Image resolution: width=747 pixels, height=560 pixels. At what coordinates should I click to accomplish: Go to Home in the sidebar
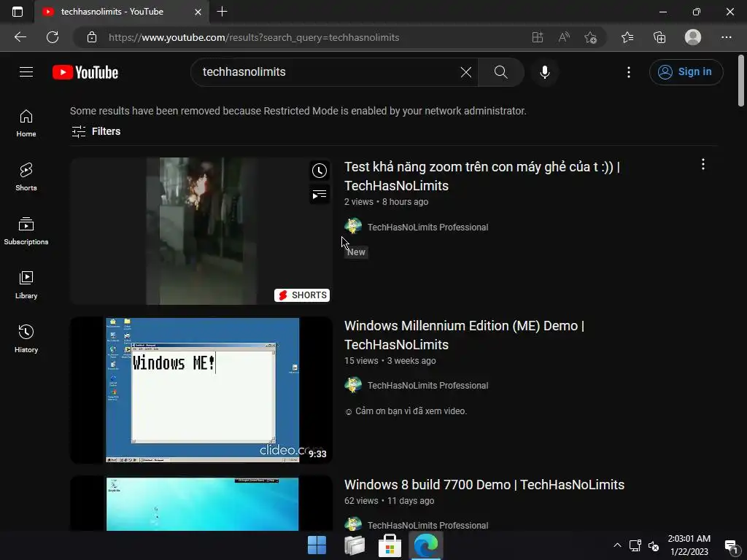26,123
